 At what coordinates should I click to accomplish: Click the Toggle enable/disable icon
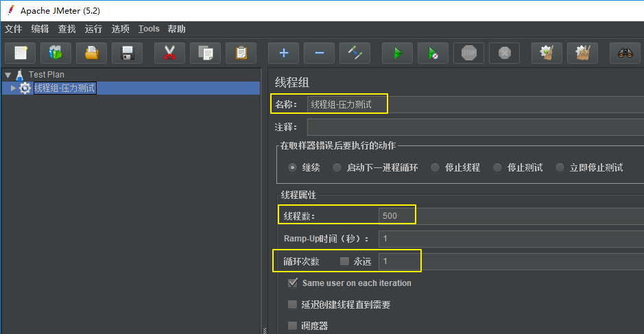tap(355, 53)
